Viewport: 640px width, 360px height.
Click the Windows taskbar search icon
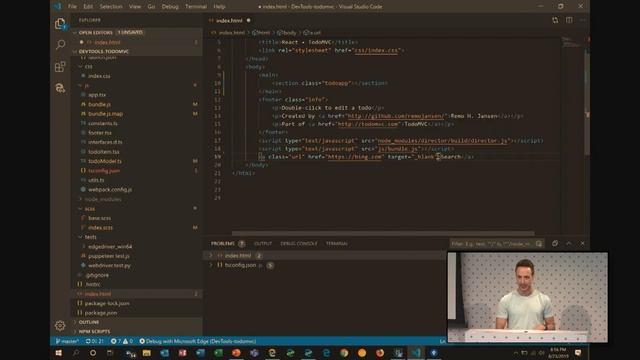point(76,353)
